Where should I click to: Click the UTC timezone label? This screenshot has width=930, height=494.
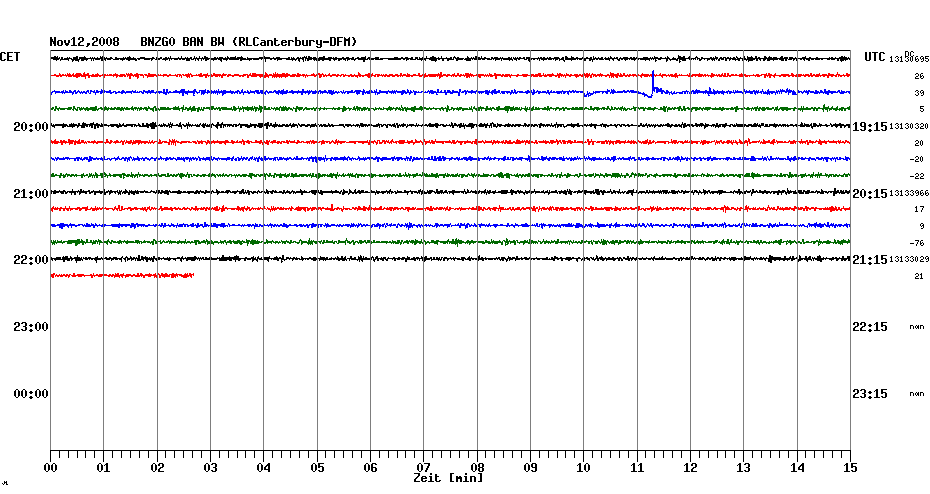click(x=875, y=58)
